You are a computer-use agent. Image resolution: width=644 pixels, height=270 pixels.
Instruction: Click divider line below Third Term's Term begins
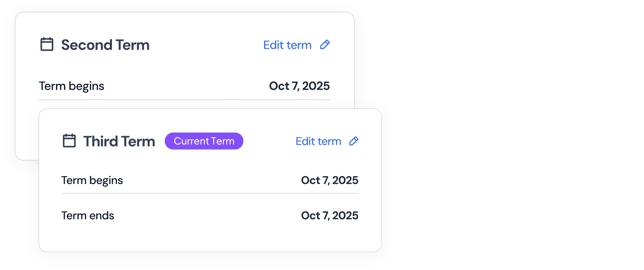(210, 193)
